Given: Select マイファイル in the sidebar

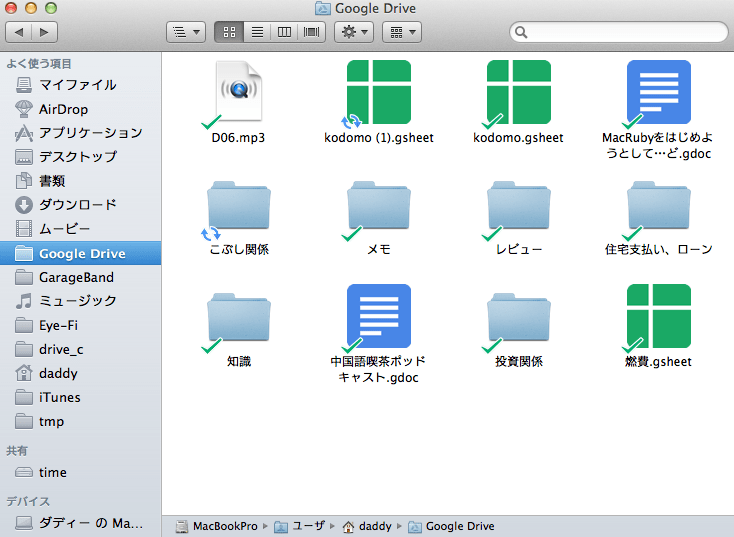Looking at the screenshot, I should tap(81, 85).
